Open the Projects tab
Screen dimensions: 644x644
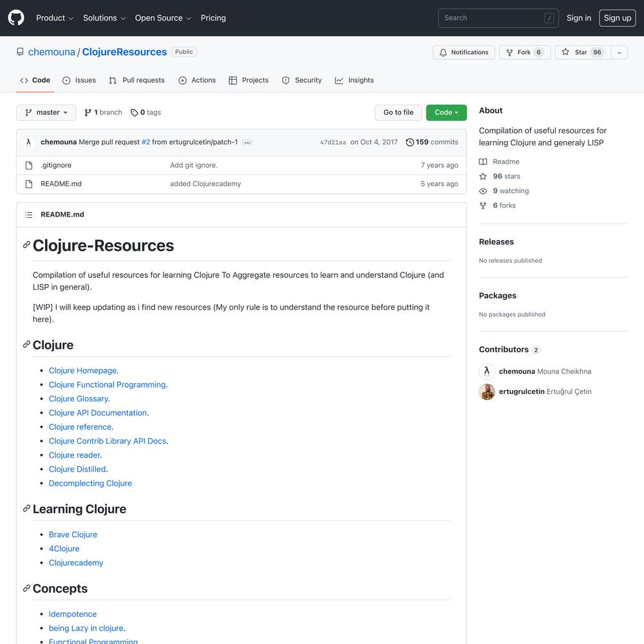(249, 80)
